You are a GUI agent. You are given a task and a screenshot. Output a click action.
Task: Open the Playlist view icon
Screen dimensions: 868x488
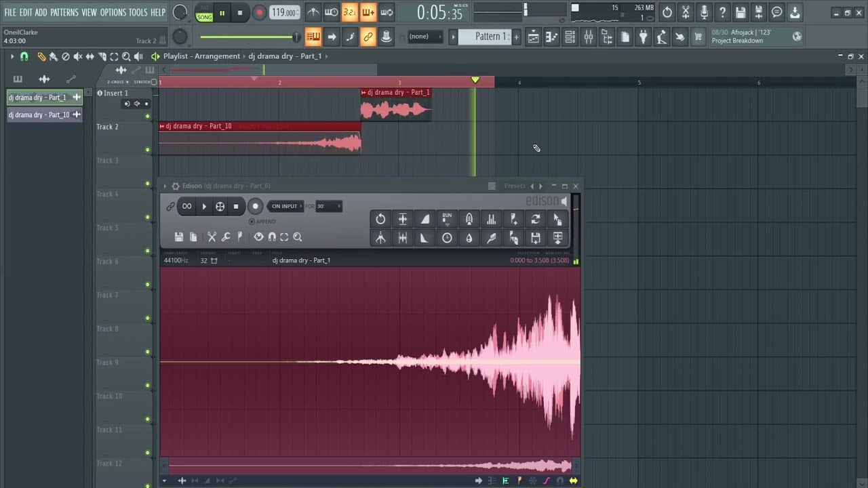tap(534, 37)
